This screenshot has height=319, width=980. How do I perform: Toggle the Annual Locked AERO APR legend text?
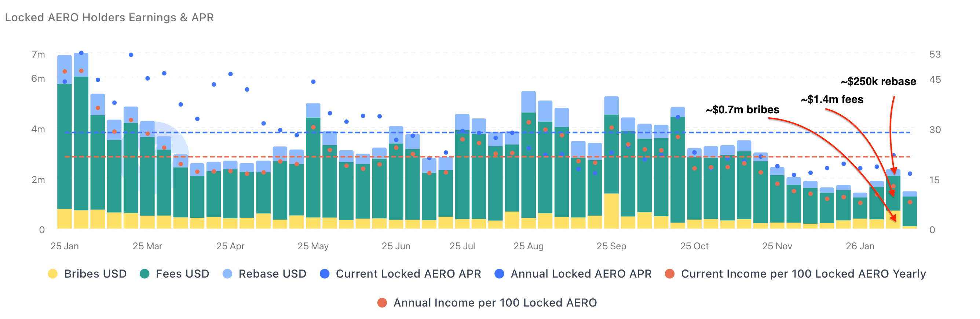point(581,274)
